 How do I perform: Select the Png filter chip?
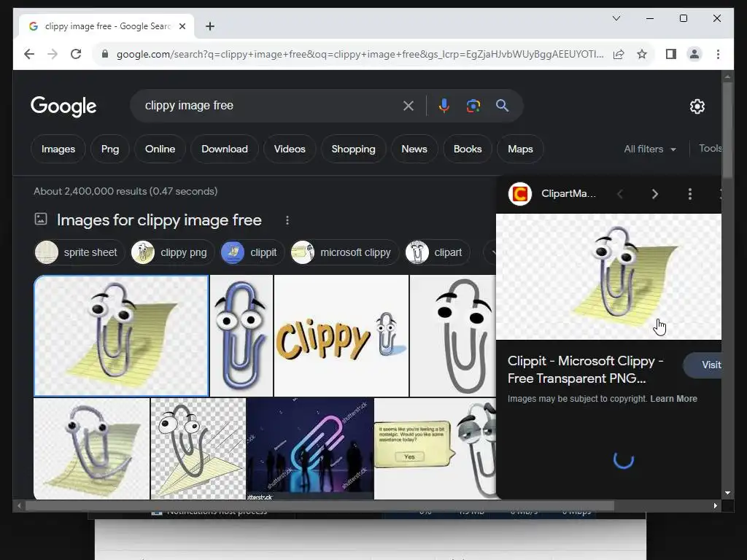coord(110,149)
